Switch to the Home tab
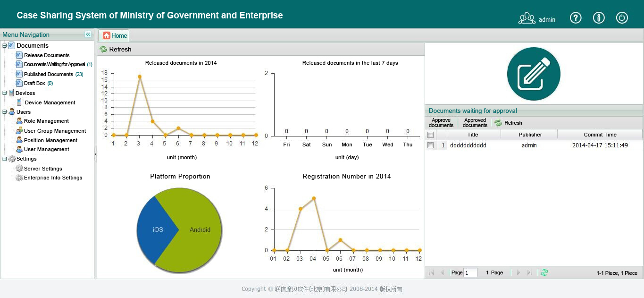Screen dimensions: 644x298 pyautogui.click(x=115, y=35)
